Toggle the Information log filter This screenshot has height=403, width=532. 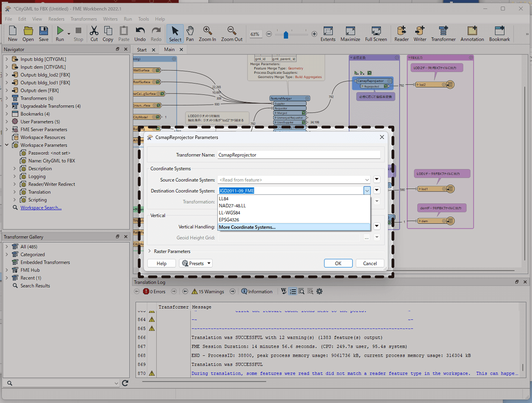pos(257,291)
